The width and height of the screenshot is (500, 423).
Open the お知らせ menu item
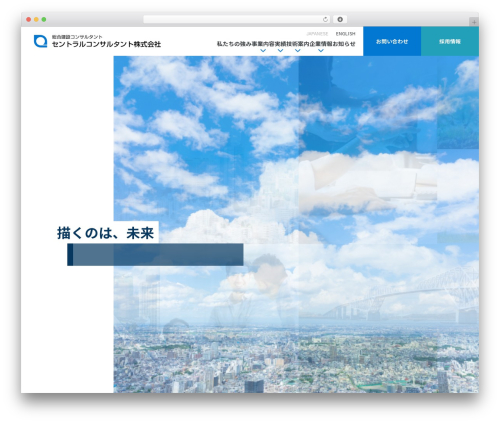pos(344,44)
